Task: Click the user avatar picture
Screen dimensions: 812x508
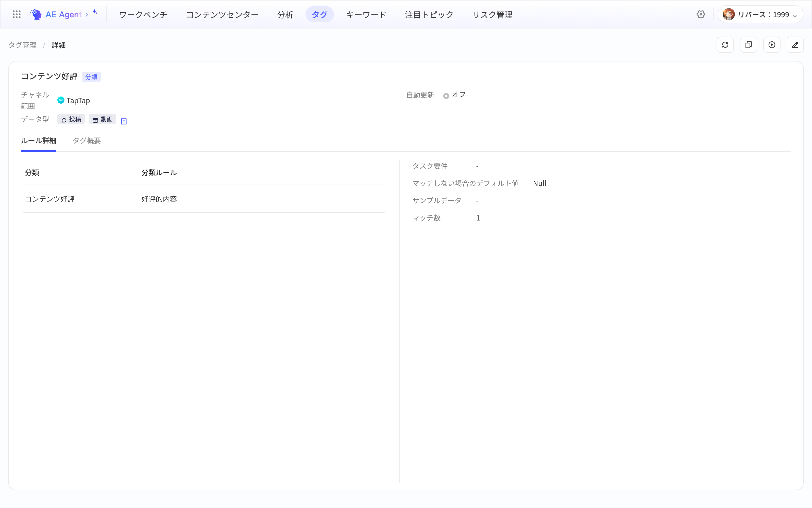Action: pyautogui.click(x=729, y=14)
